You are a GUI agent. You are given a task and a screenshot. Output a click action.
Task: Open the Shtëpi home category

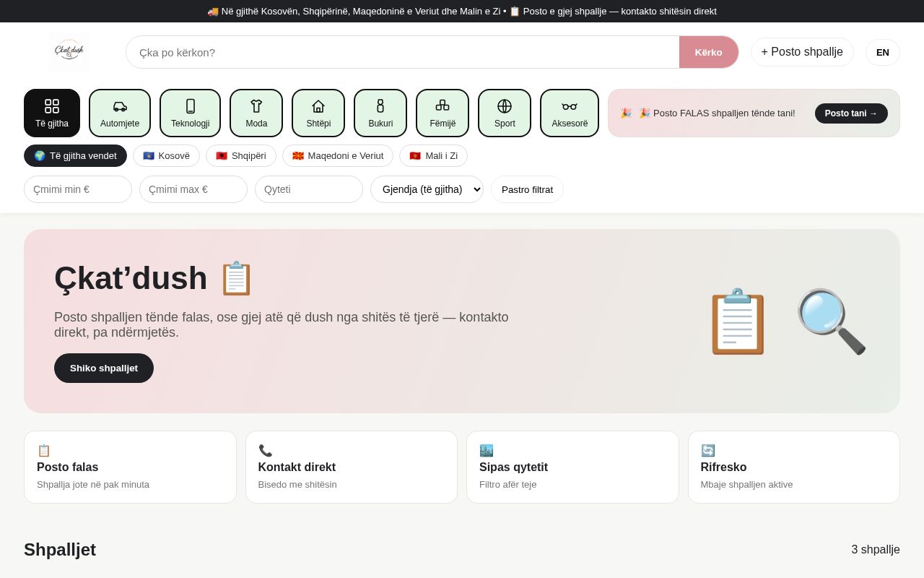318,113
